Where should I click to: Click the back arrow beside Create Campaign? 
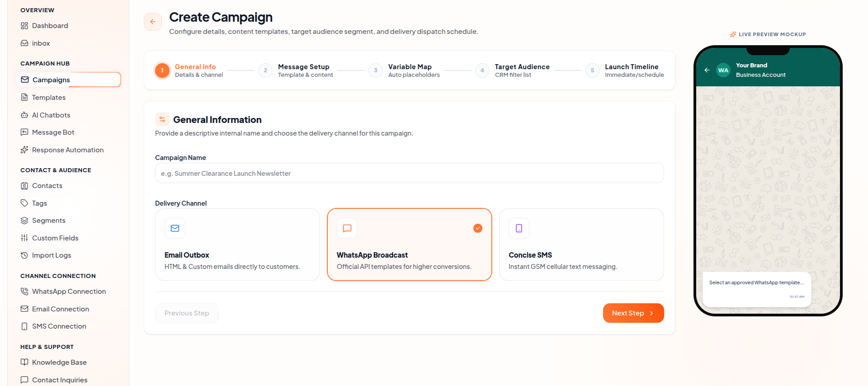coord(153,22)
